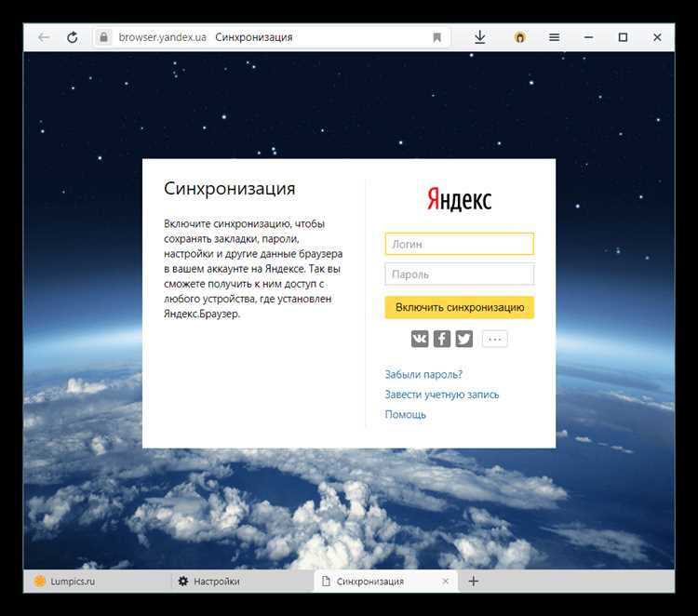Sign in with the Twitter icon
Image resolution: width=698 pixels, height=616 pixels.
pos(463,339)
